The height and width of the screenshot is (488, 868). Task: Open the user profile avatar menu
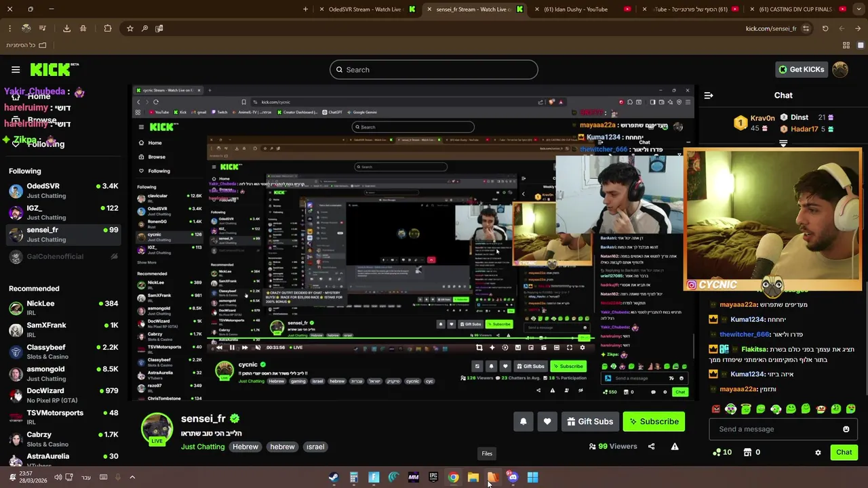(x=840, y=69)
